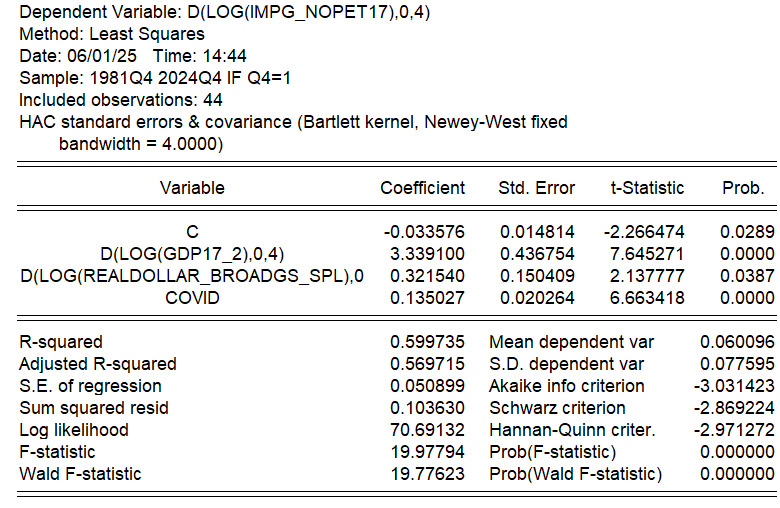Click the Adjusted R-squared label
Screen dimensions: 780x508
(98, 364)
